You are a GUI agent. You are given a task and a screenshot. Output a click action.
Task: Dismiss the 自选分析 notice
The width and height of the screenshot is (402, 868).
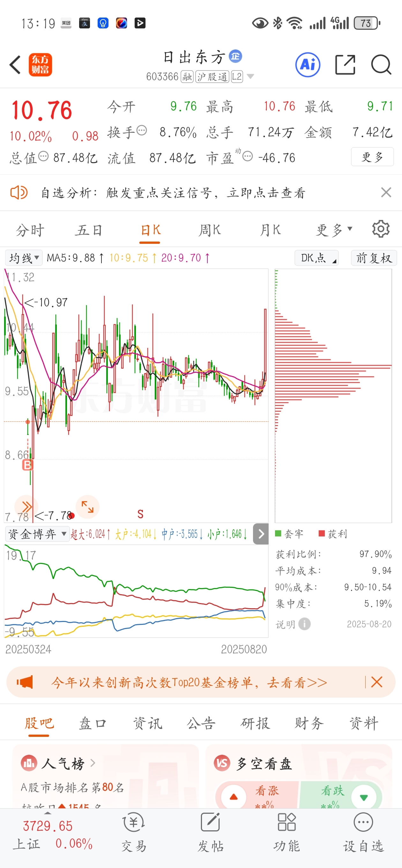(x=386, y=192)
